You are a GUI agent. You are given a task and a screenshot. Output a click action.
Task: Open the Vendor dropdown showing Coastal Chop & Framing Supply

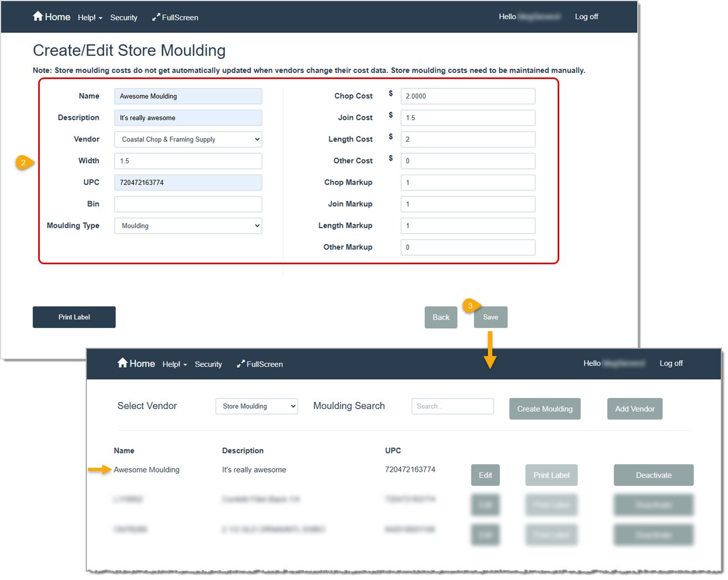coord(188,139)
